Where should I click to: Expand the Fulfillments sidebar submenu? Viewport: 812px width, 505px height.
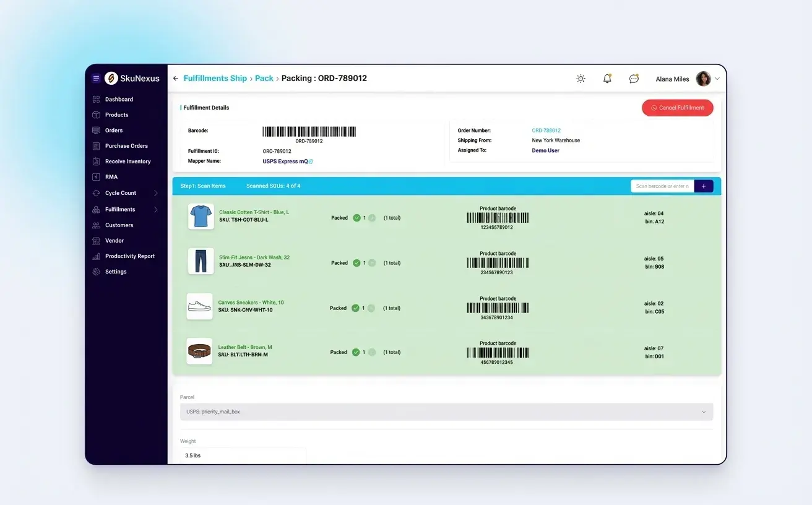point(122,209)
